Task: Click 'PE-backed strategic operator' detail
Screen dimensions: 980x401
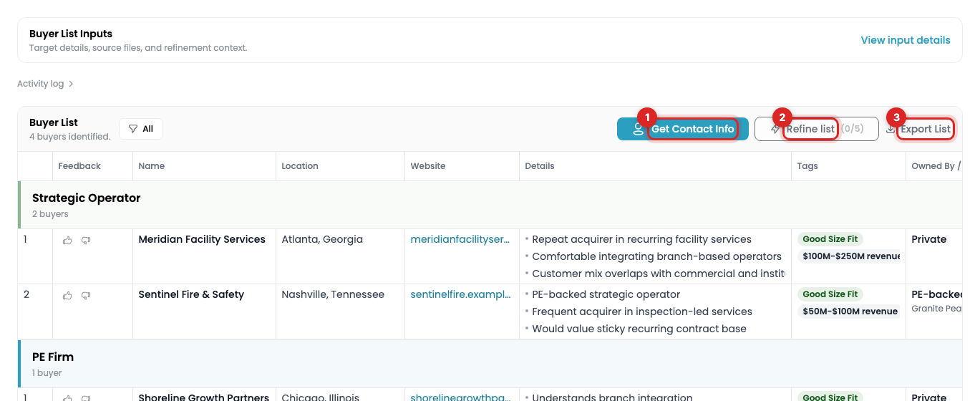Action: pos(606,294)
